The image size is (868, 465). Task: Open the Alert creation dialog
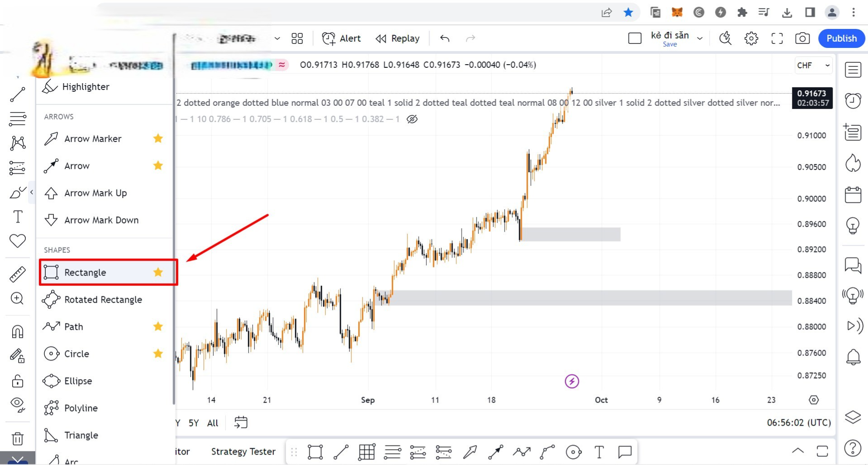(x=342, y=38)
